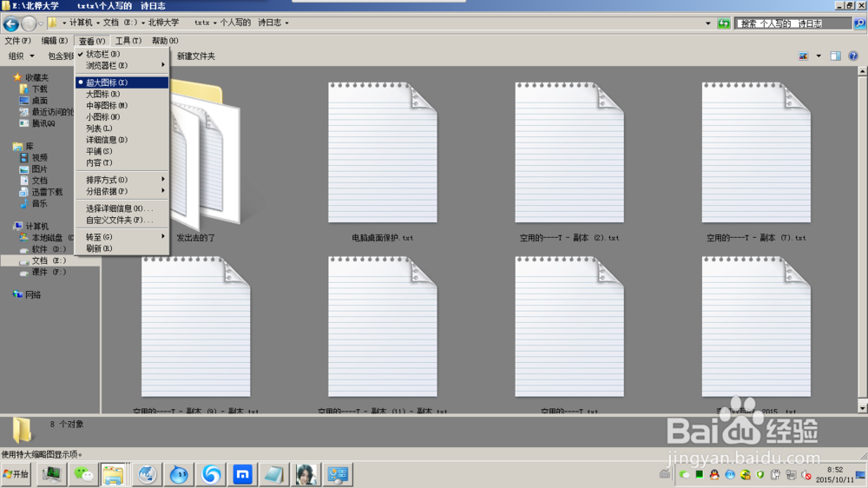868x488 pixels.
Task: Click the QQ penguin tray icon
Action: (x=714, y=475)
